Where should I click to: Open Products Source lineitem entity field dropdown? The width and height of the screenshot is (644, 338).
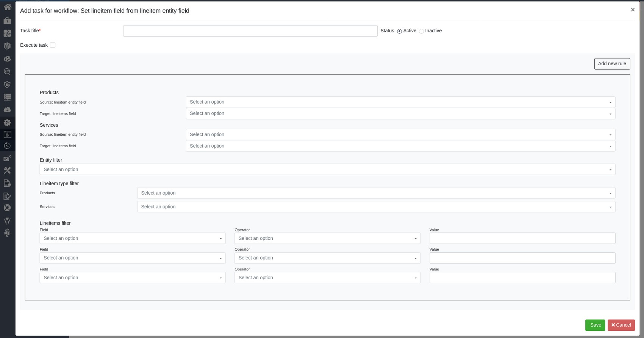point(400,102)
